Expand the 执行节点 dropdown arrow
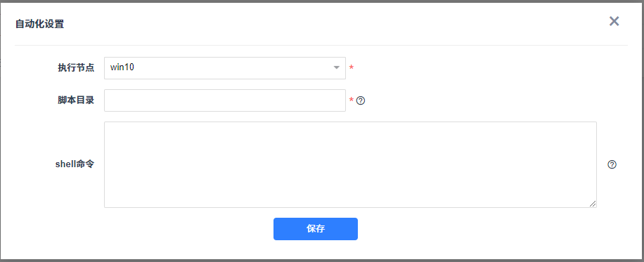The image size is (644, 262). tap(336, 67)
